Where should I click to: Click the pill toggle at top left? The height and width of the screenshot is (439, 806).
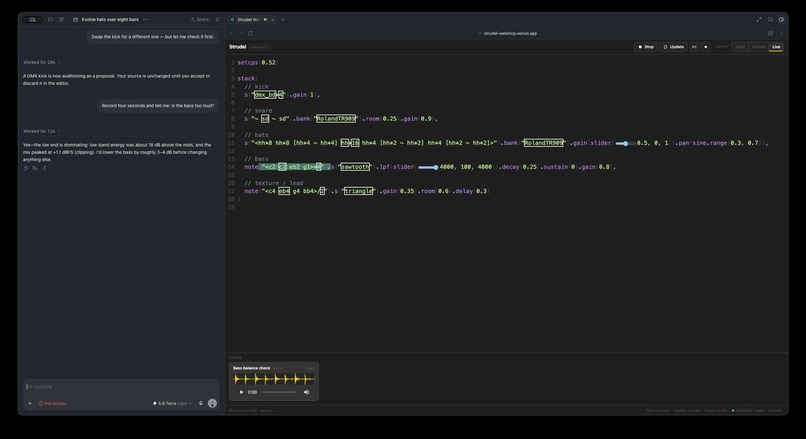click(32, 20)
